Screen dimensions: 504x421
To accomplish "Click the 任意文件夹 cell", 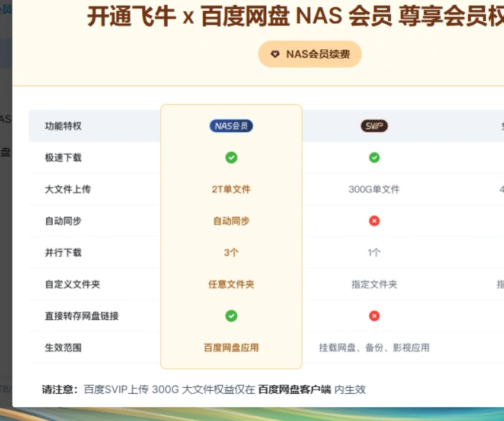I will [231, 285].
